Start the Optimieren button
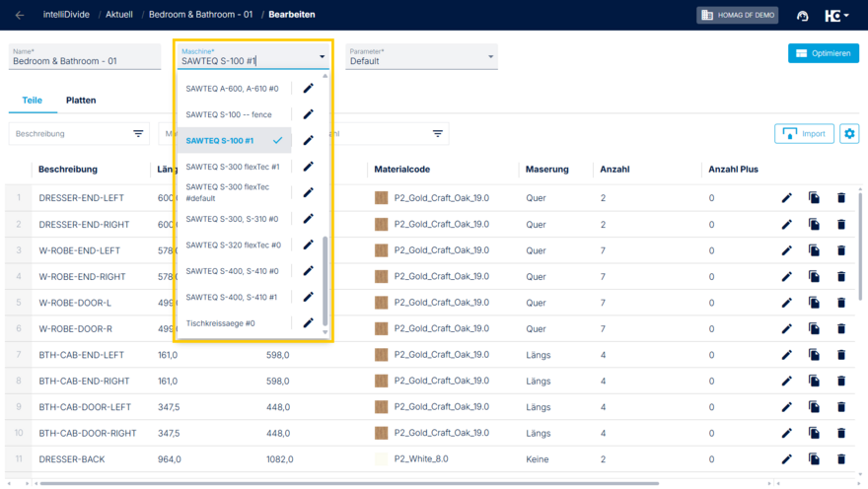868x489 pixels. tap(824, 53)
